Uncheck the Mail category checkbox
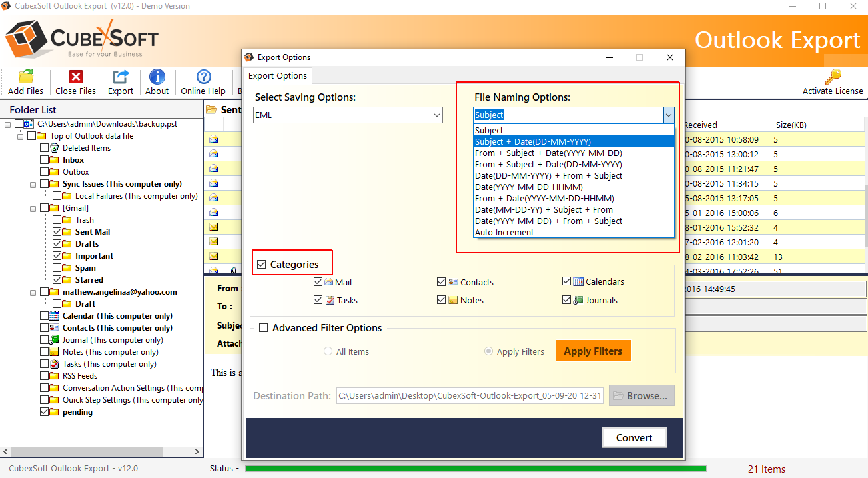Image resolution: width=868 pixels, height=478 pixels. click(x=318, y=282)
